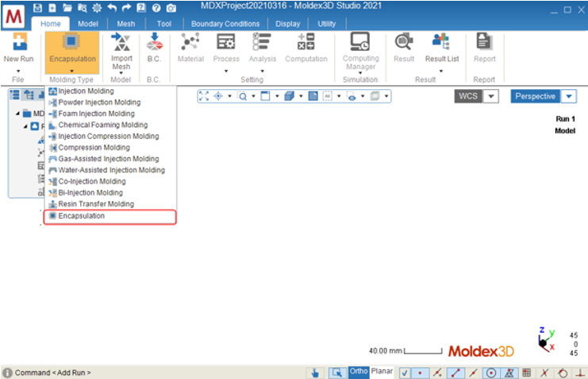This screenshot has height=379, width=588.
Task: Toggle the visibility eye icon in view toolbar
Action: pyautogui.click(x=352, y=96)
